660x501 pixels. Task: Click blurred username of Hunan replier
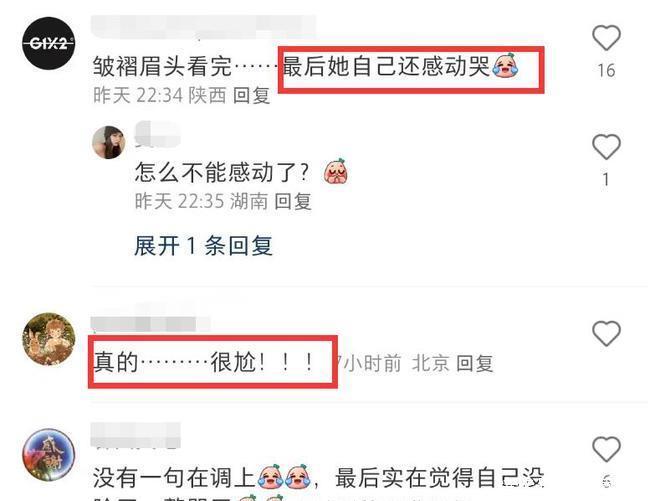[x=157, y=133]
